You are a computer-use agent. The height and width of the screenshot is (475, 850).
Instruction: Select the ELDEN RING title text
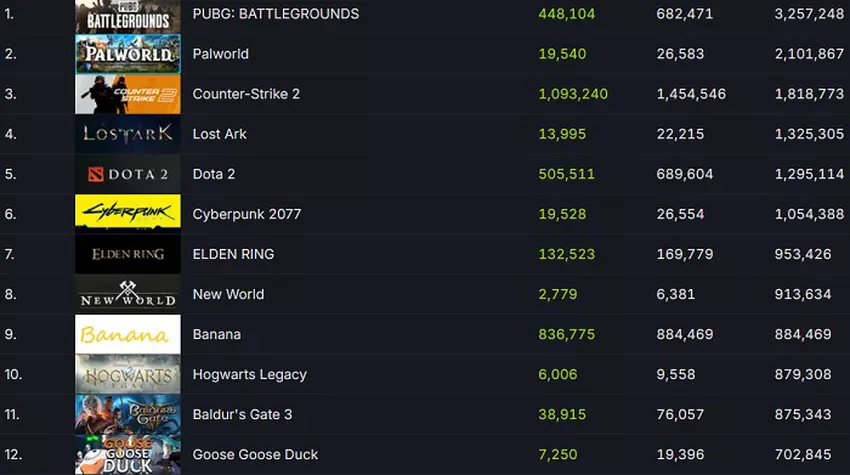[x=233, y=254]
